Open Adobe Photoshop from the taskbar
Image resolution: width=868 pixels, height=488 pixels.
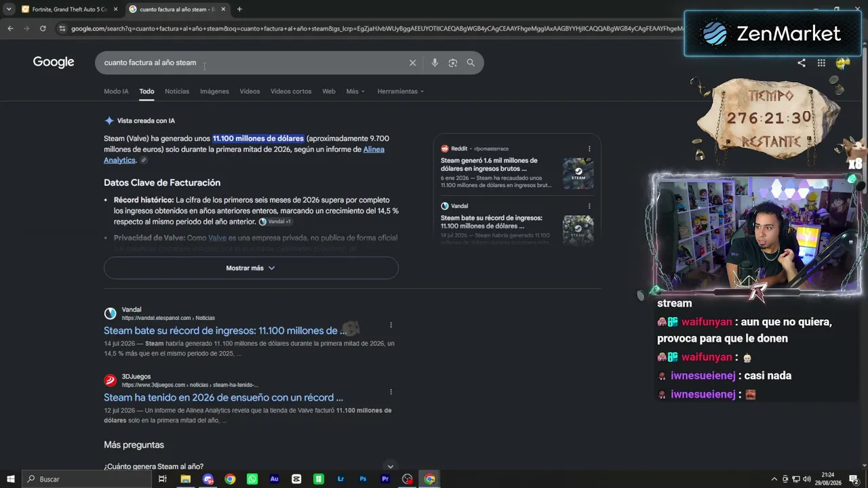[363, 479]
